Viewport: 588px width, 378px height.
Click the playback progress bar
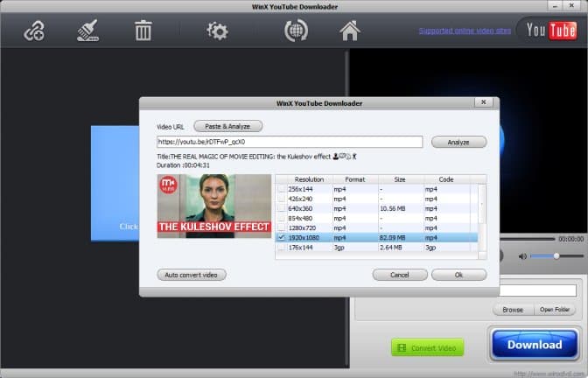[x=528, y=239]
